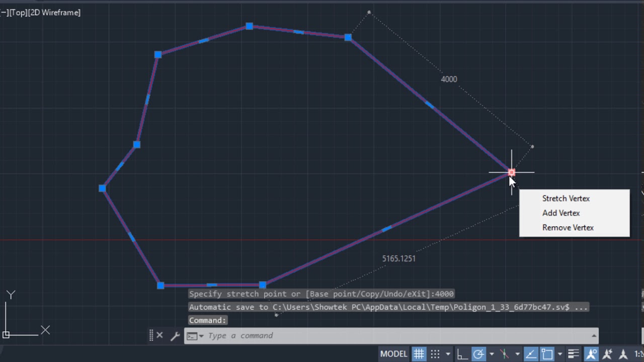This screenshot has width=644, height=362.
Task: Select the red hot vertex grip
Action: [512, 172]
